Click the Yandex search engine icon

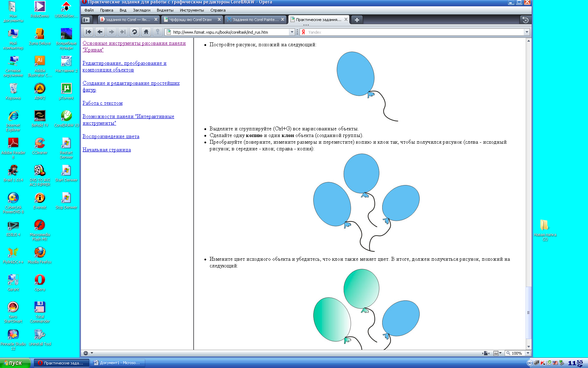point(303,32)
